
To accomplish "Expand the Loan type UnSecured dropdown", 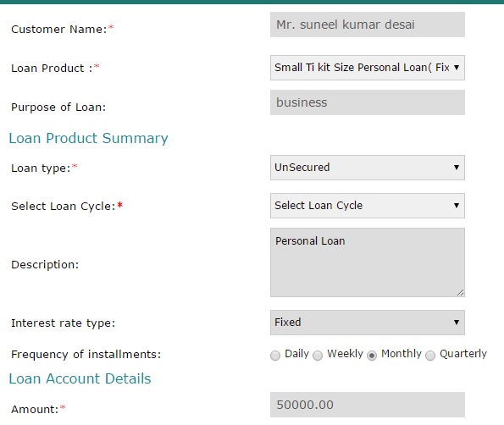I will point(368,168).
